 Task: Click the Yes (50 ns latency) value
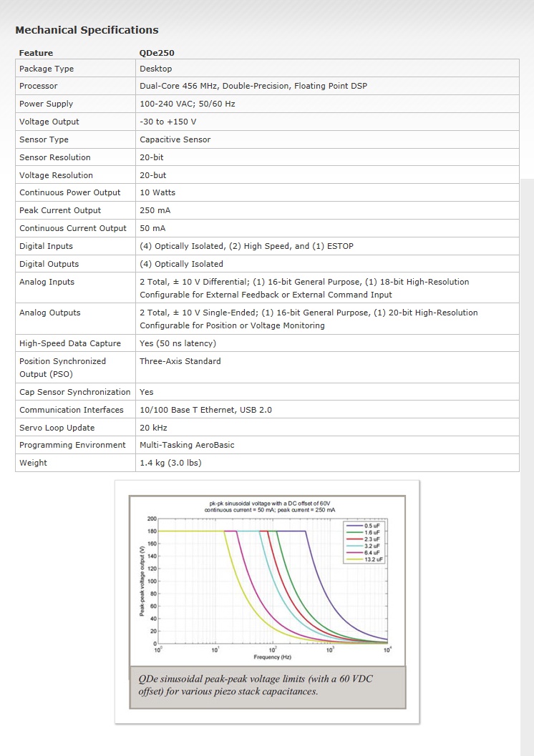(178, 343)
